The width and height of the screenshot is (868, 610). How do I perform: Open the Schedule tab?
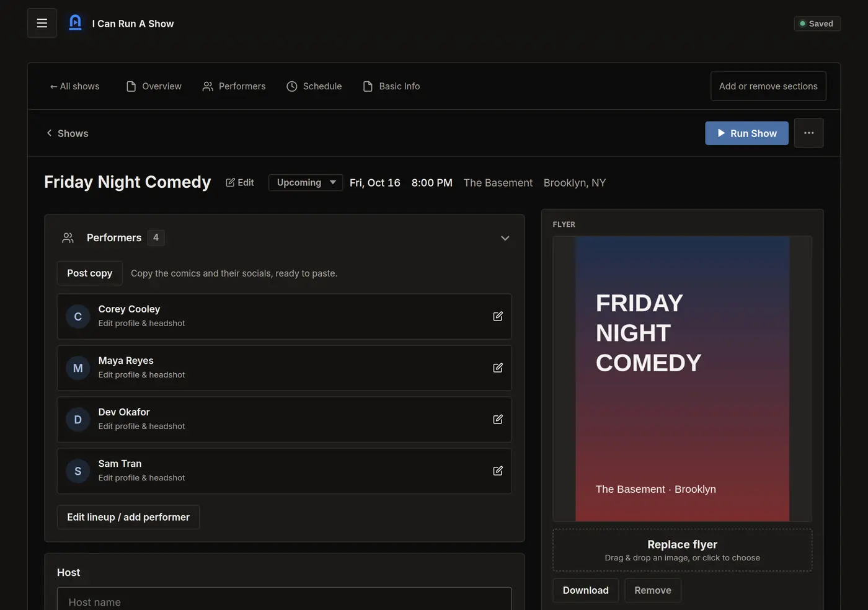(314, 86)
